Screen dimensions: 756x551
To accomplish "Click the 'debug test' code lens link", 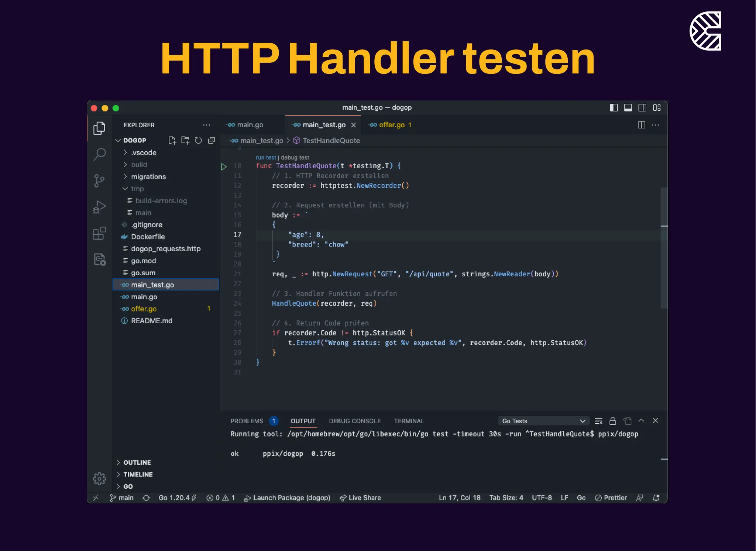I will [x=295, y=158].
